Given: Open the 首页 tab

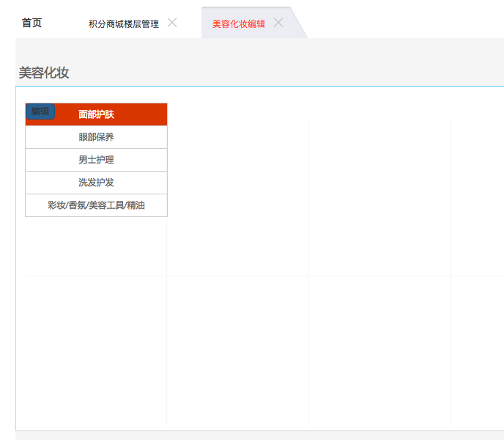Looking at the screenshot, I should [x=31, y=23].
